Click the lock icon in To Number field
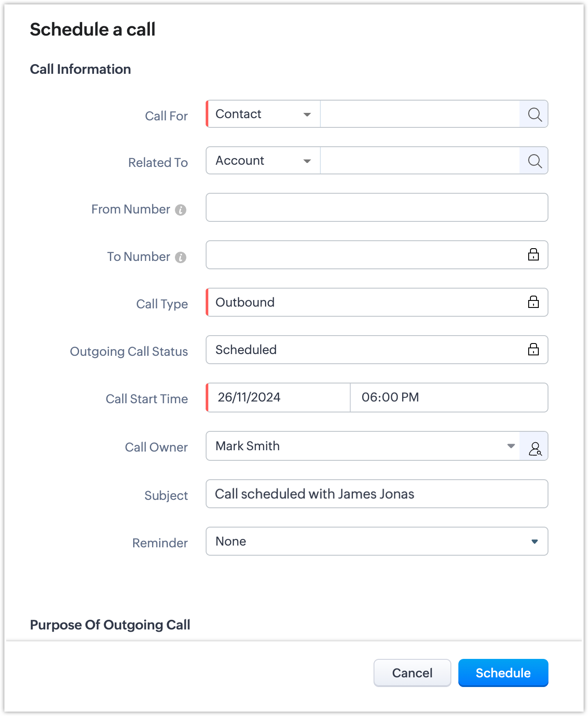The width and height of the screenshot is (588, 716). click(533, 255)
